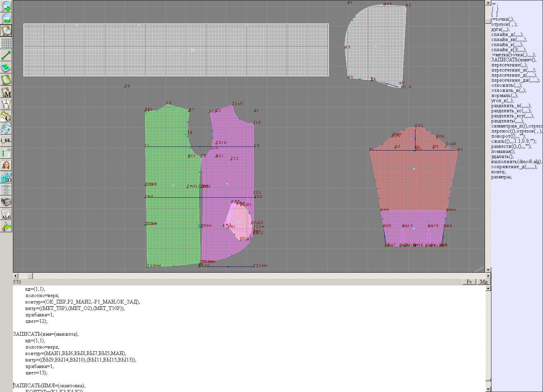Click the canvas horizontal scrollbar left arrow

tap(15, 276)
